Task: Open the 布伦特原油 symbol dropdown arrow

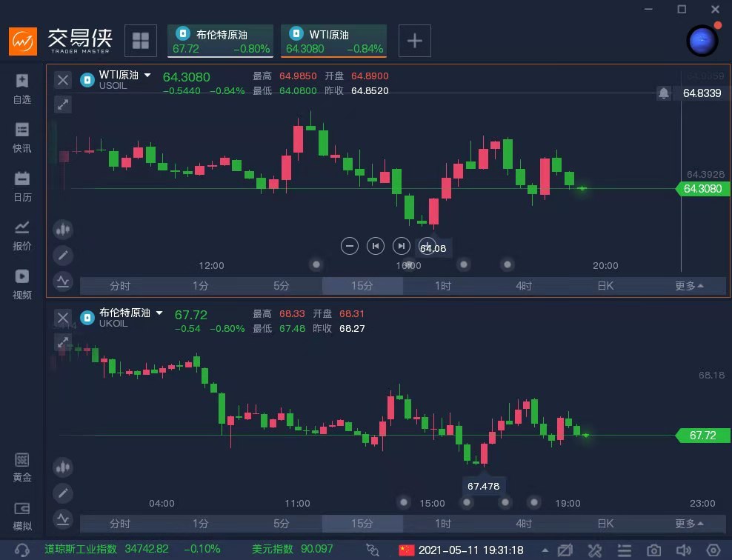Action: (x=159, y=313)
